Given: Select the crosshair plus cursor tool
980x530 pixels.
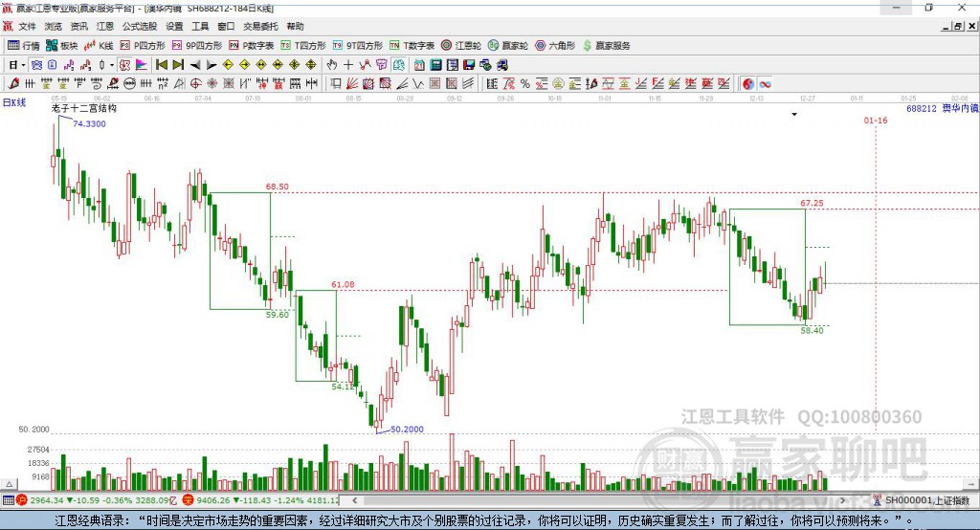Looking at the screenshot, I should click(348, 64).
